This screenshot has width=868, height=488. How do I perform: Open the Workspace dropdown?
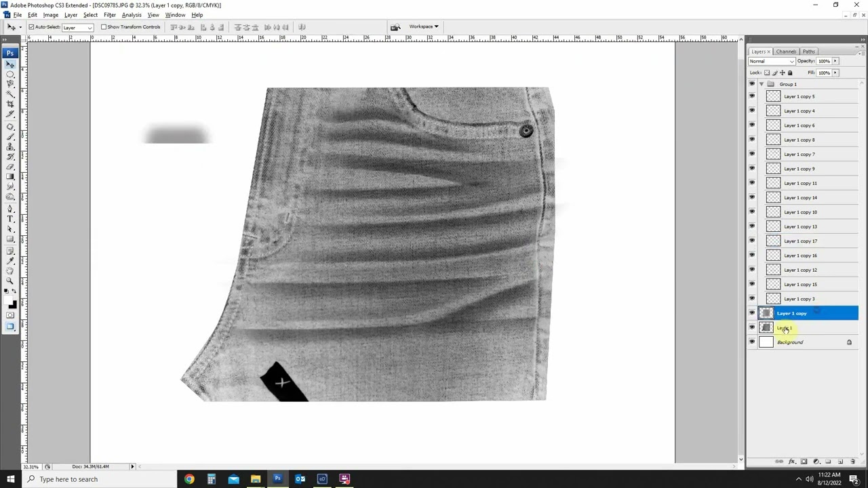point(424,27)
